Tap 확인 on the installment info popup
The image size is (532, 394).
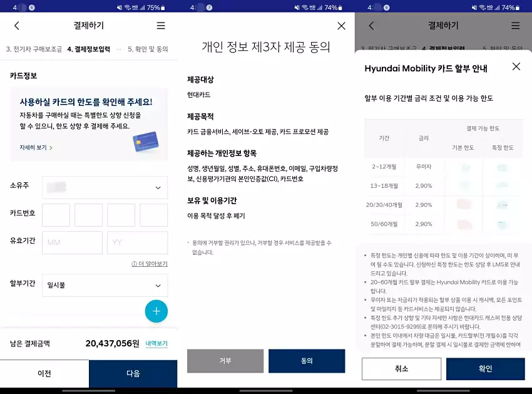point(485,369)
